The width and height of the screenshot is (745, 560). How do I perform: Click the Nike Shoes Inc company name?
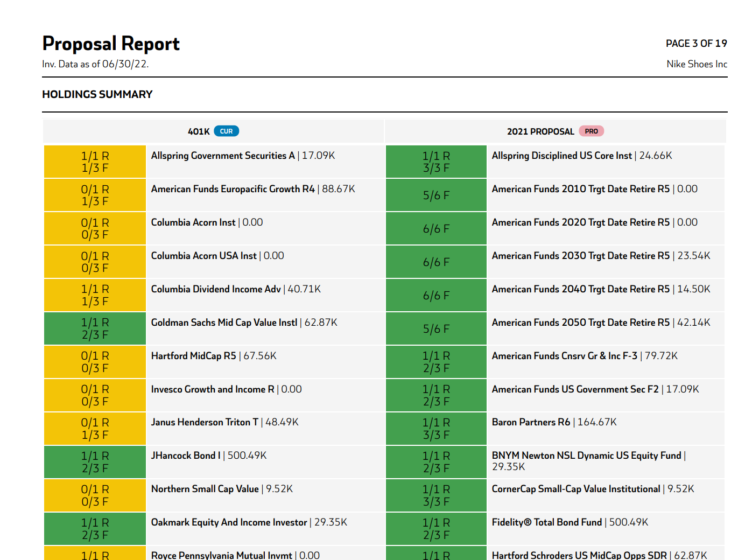[697, 64]
